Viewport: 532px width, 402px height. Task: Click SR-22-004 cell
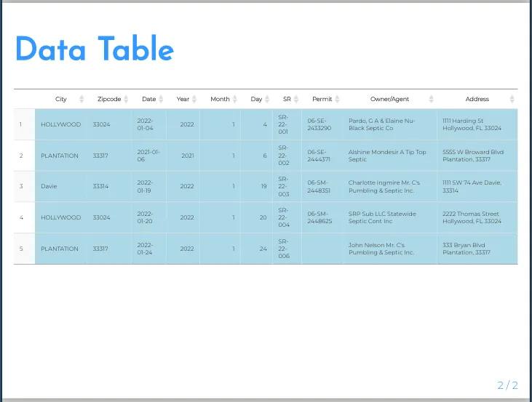point(287,217)
